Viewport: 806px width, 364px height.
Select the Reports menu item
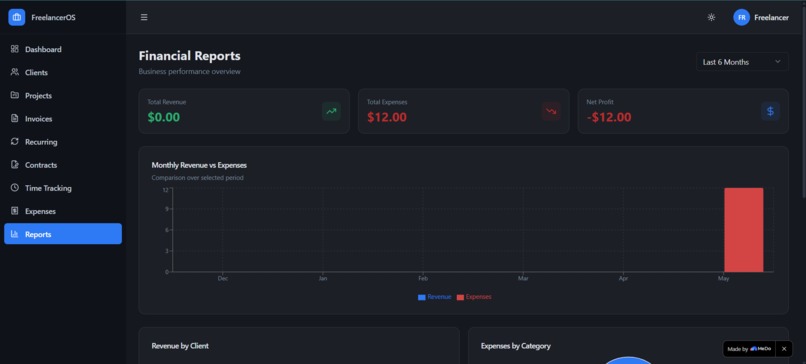click(x=63, y=234)
